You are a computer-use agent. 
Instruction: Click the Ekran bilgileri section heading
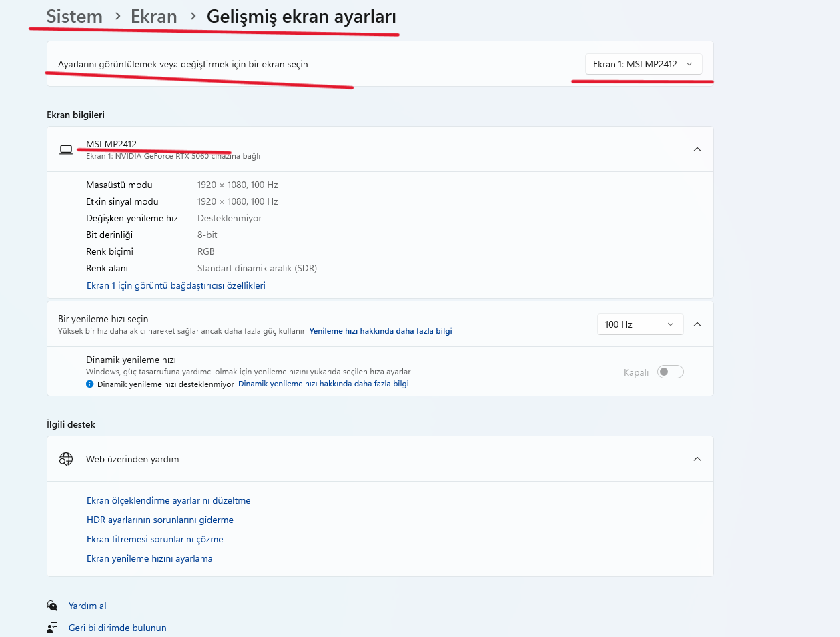pos(75,115)
